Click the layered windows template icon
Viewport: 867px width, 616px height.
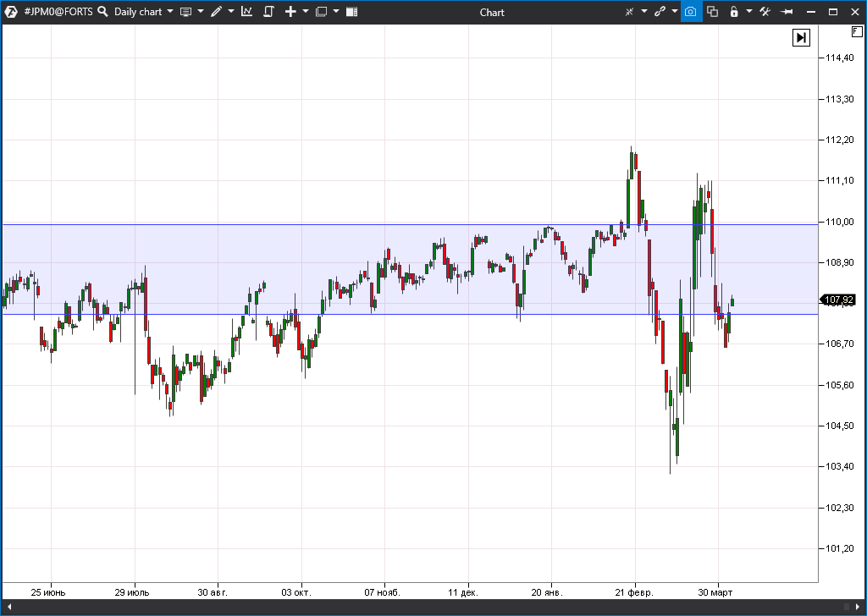pos(321,12)
